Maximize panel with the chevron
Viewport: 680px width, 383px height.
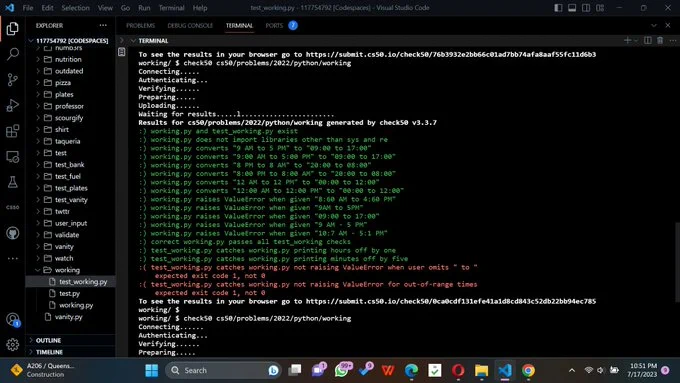654,26
